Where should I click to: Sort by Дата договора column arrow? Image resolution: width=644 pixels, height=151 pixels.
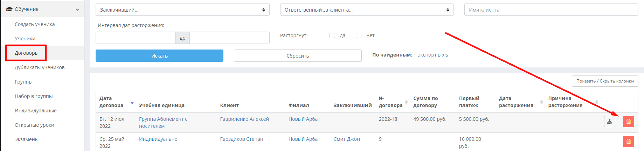click(x=132, y=103)
